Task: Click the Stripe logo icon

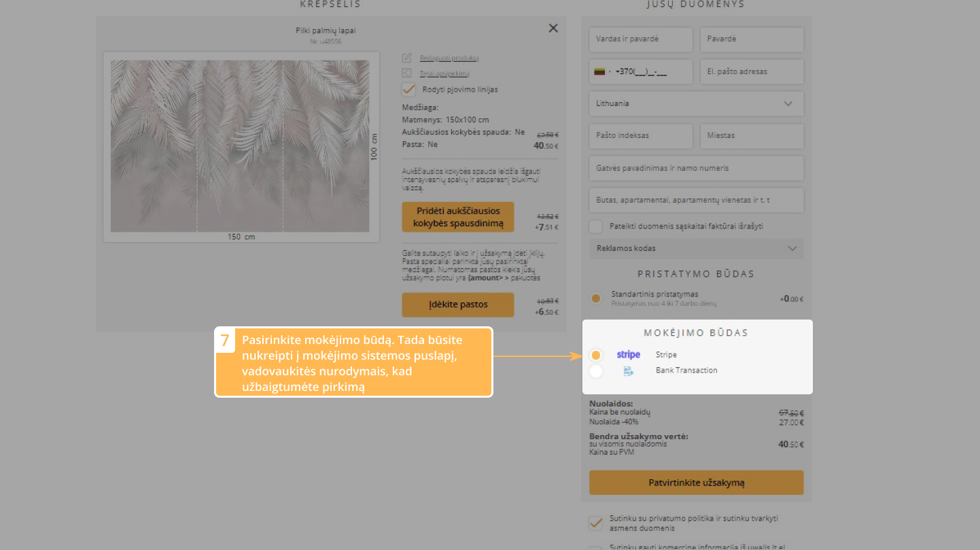Action: tap(628, 355)
